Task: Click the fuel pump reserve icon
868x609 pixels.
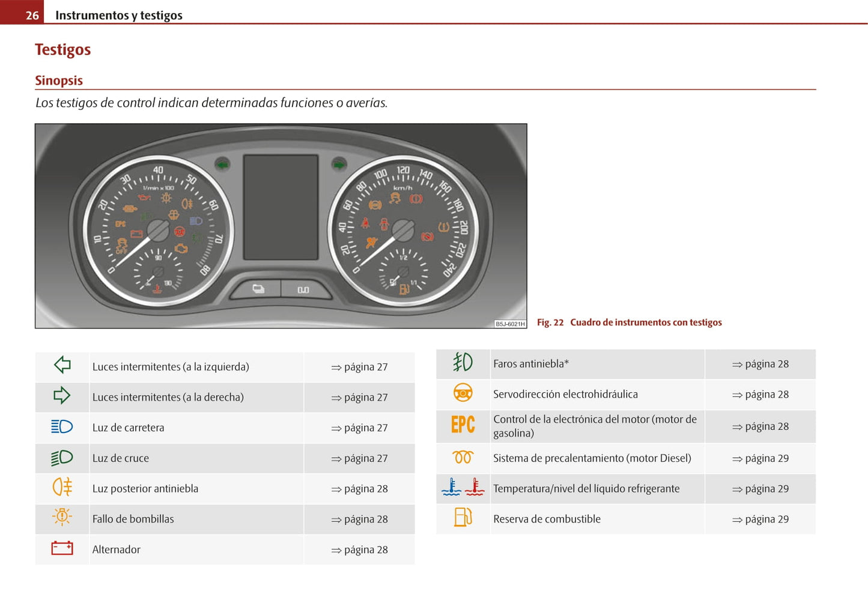Action: pos(463,517)
